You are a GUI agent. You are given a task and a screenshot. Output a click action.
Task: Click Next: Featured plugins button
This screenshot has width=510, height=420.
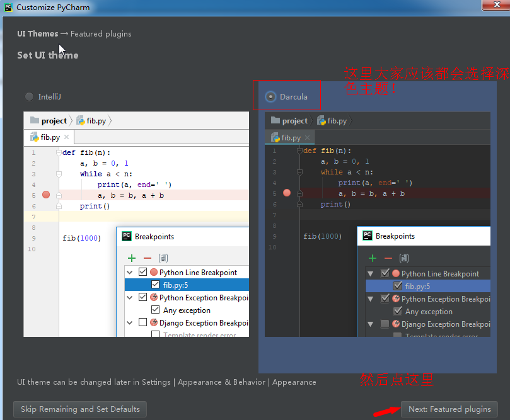click(449, 409)
